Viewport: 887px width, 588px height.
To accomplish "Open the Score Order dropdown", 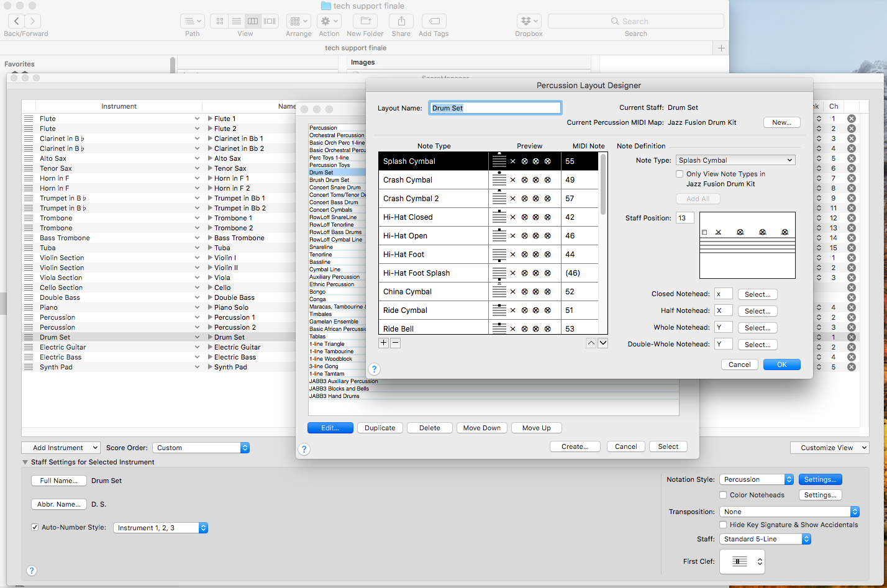I will point(201,448).
